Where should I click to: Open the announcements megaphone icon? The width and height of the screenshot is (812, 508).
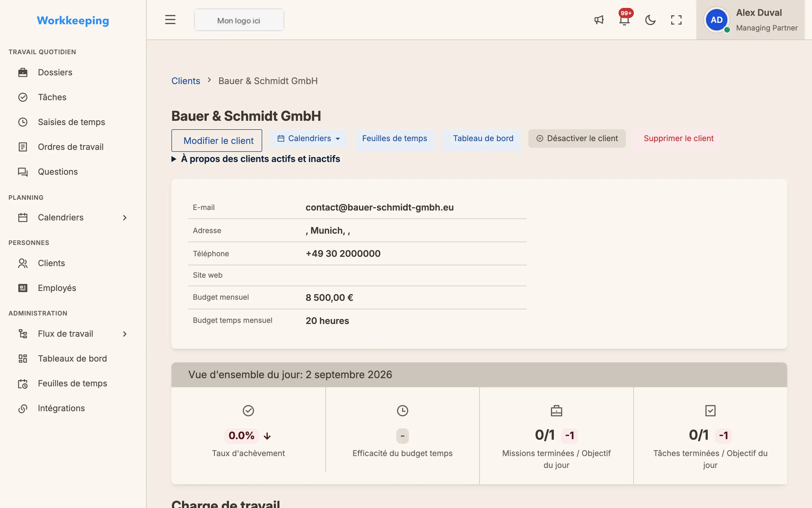coord(599,20)
